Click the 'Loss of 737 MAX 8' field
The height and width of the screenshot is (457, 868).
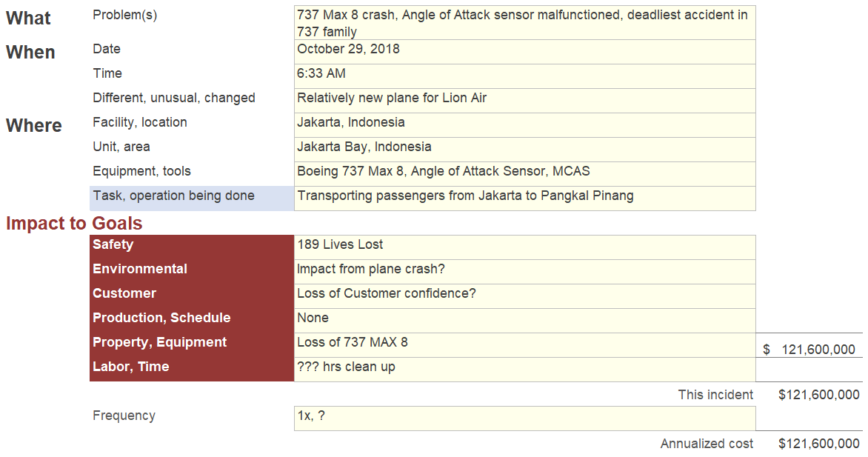pos(524,343)
